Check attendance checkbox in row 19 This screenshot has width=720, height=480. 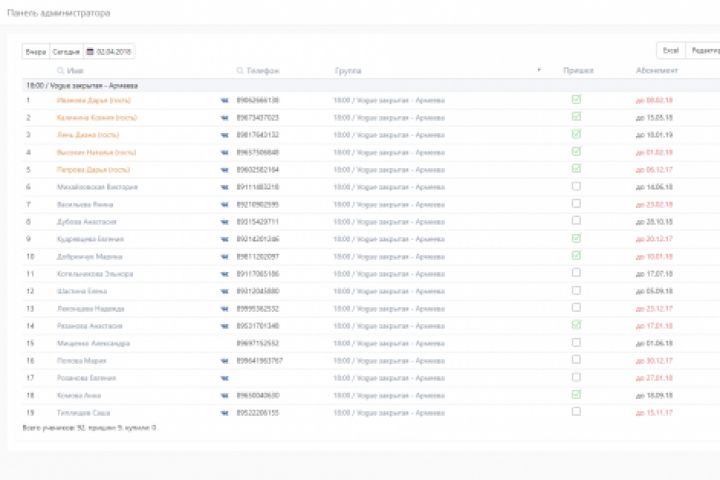(x=576, y=411)
